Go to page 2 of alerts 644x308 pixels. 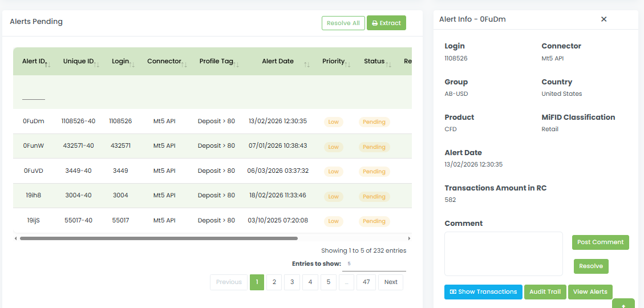[274, 282]
